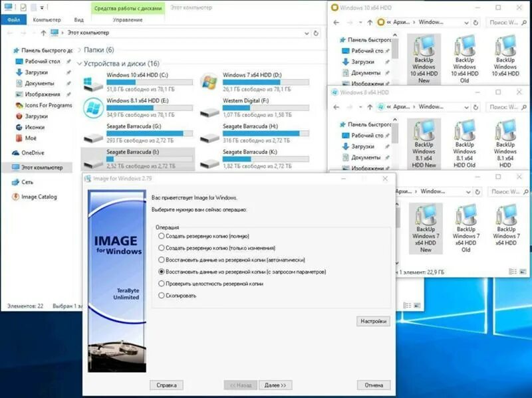This screenshot has height=398, width=532.
Task: Open the Вид ribbon tab
Action: tap(78, 20)
